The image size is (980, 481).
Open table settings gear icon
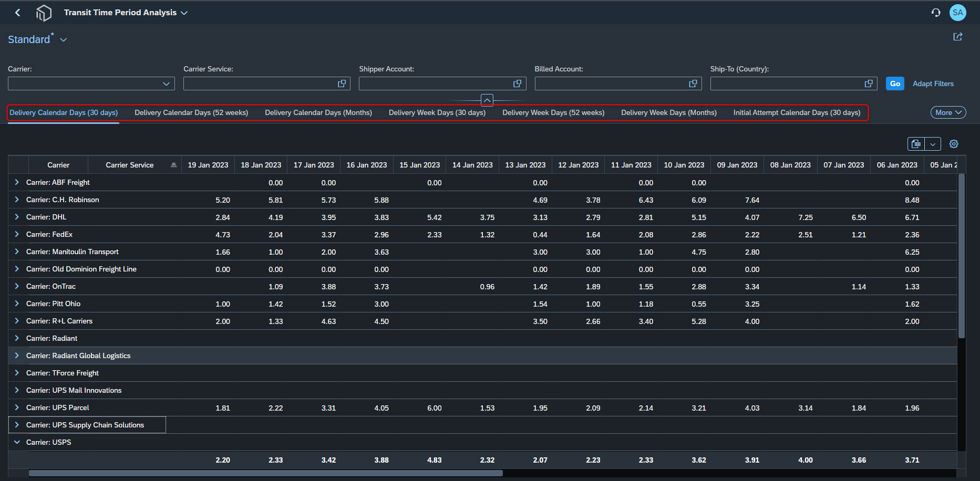(954, 144)
